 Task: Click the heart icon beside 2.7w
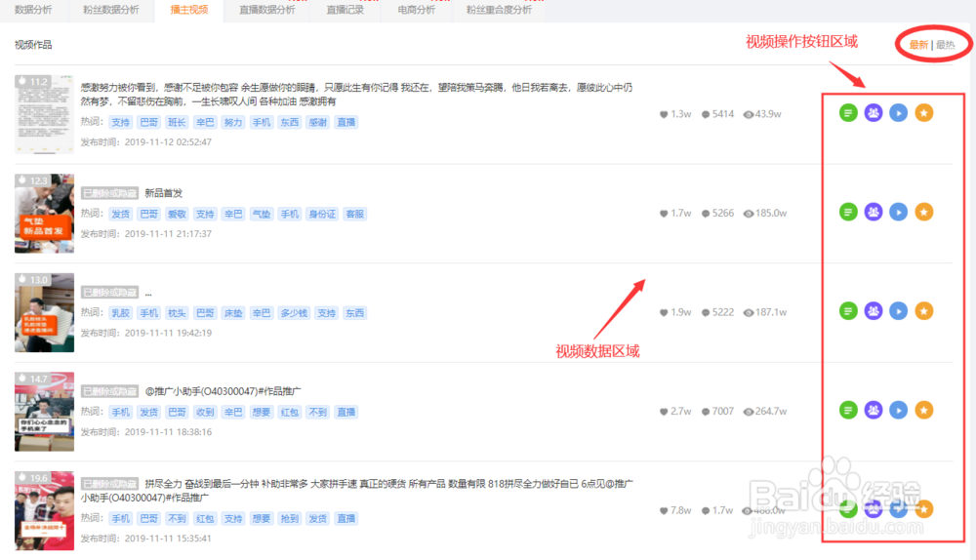click(664, 412)
